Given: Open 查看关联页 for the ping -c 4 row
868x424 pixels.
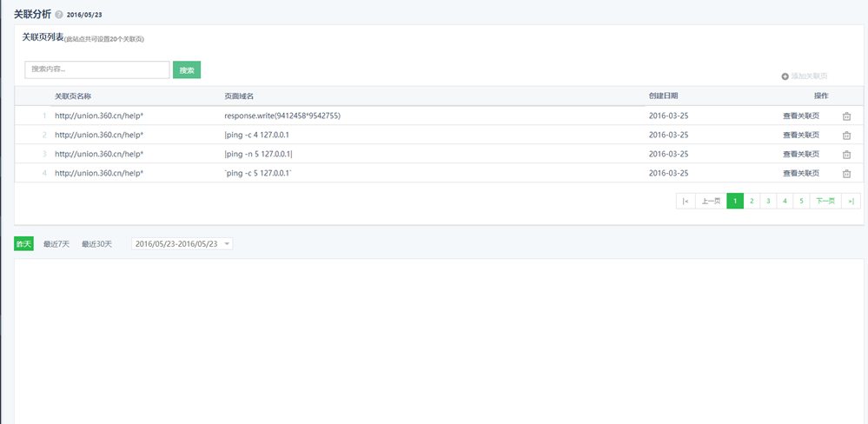Looking at the screenshot, I should 800,136.
